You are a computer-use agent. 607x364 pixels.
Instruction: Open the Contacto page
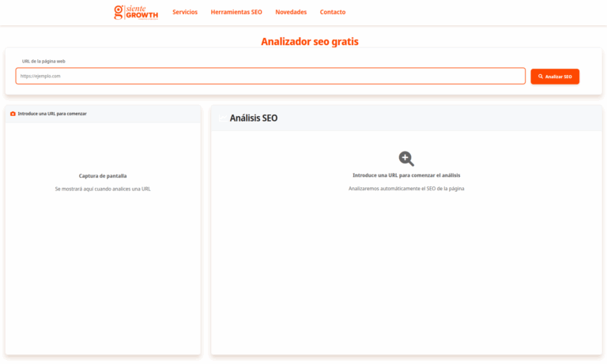coord(333,12)
